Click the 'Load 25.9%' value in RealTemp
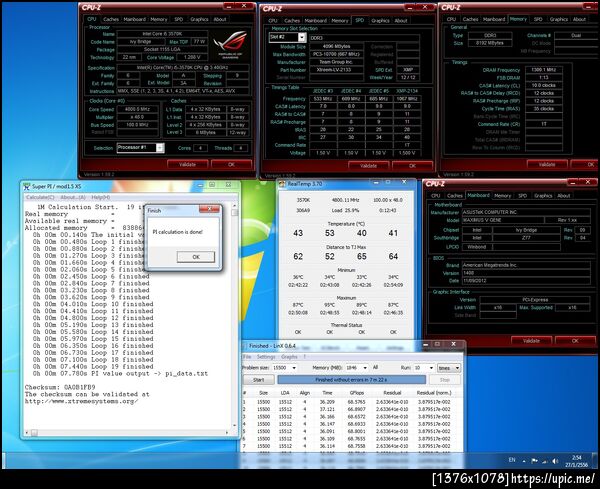The height and width of the screenshot is (489, 600). tap(346, 210)
